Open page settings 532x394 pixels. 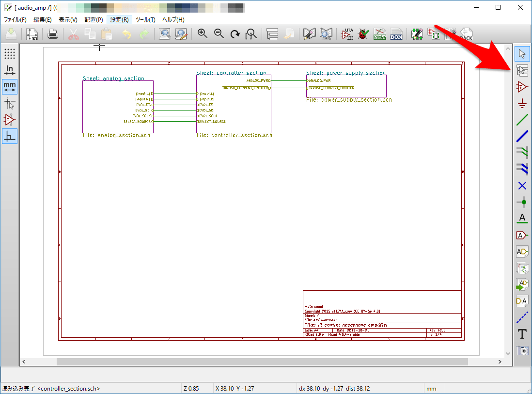[32, 34]
